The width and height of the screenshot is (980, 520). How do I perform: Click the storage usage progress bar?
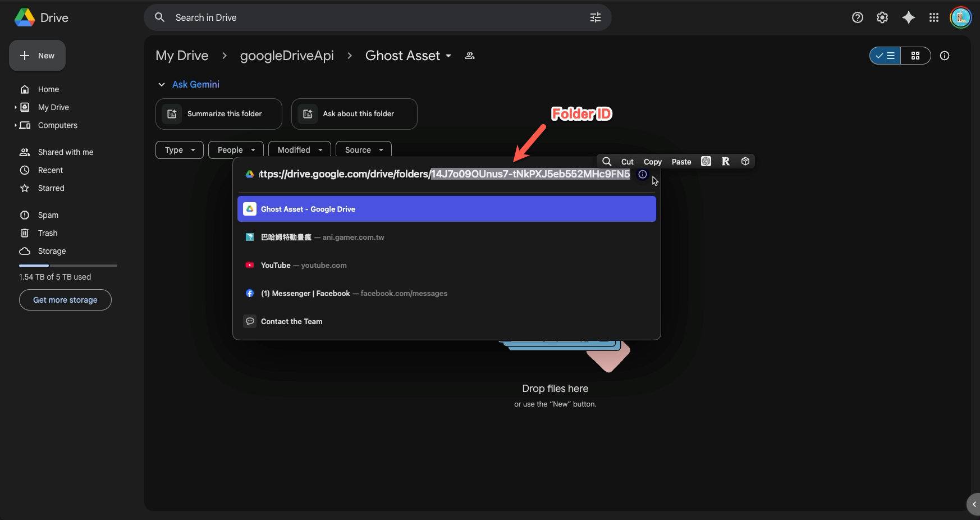(68, 265)
